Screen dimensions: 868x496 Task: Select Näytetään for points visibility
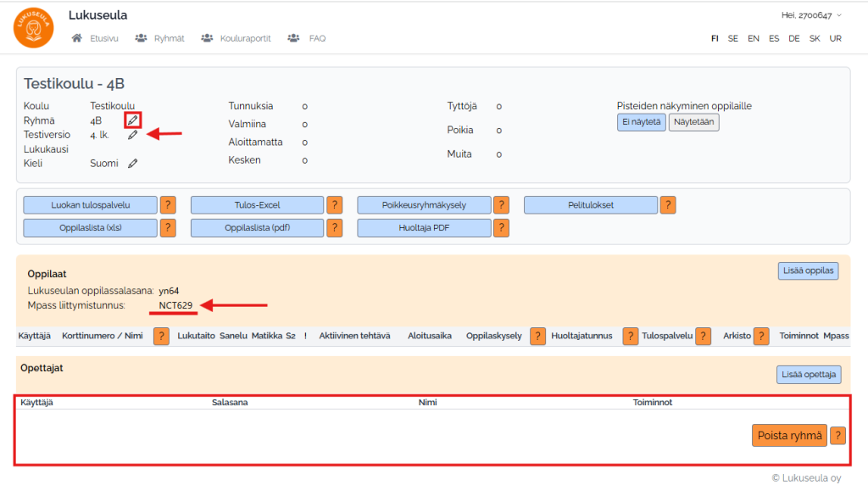click(693, 122)
